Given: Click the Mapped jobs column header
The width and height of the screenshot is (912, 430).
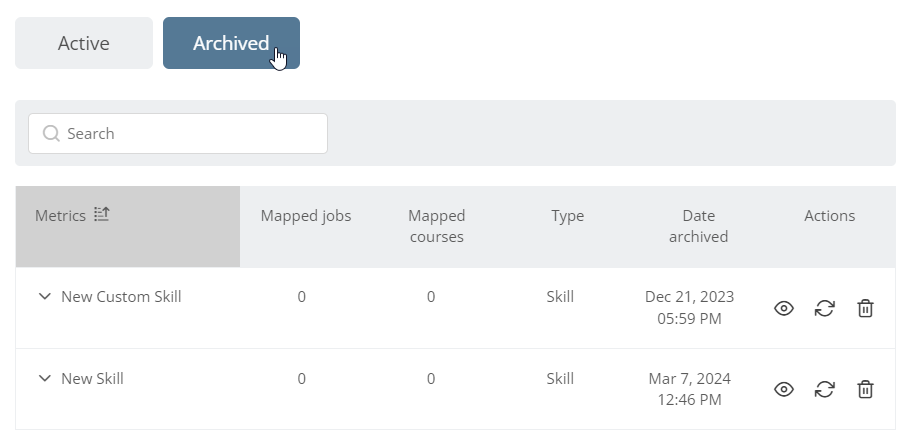Looking at the screenshot, I should (x=306, y=216).
